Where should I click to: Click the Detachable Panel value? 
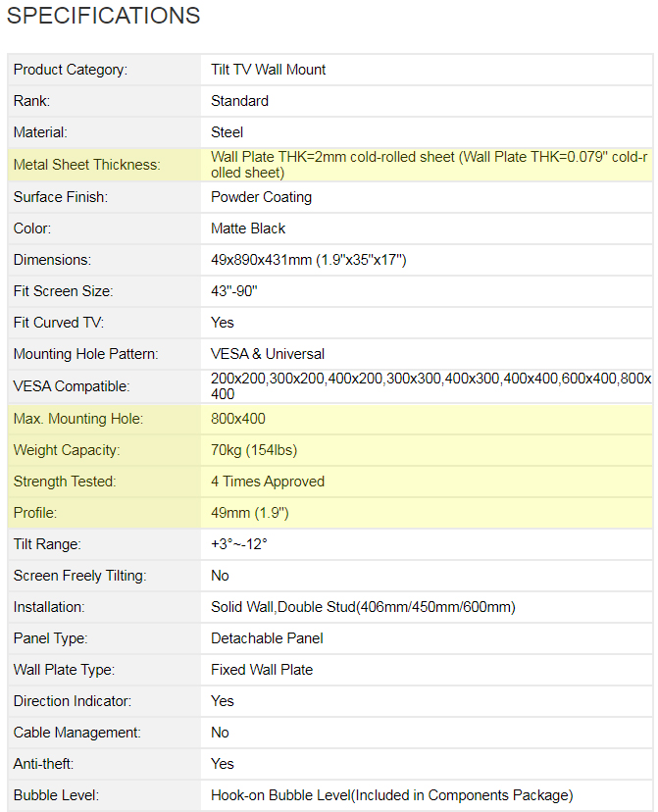267,638
